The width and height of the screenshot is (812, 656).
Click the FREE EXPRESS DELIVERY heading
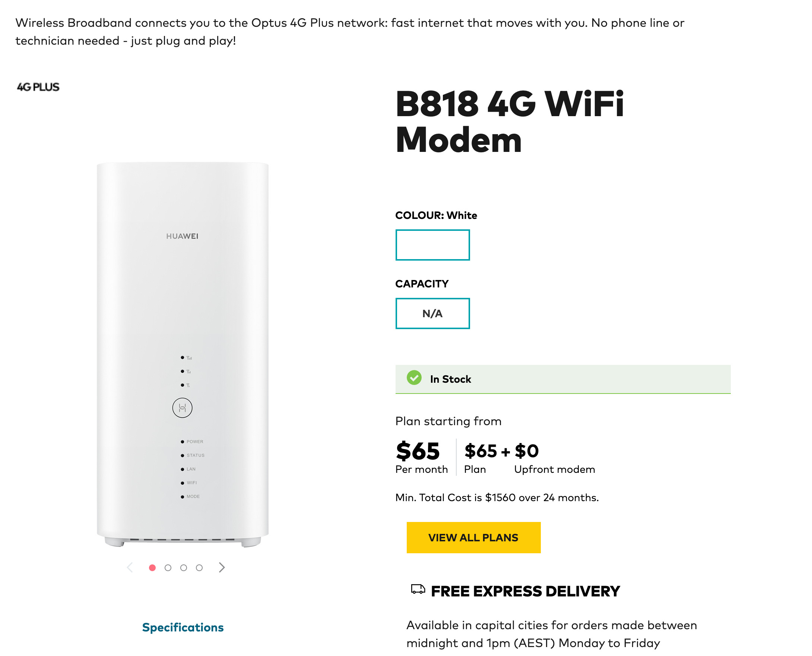point(525,591)
